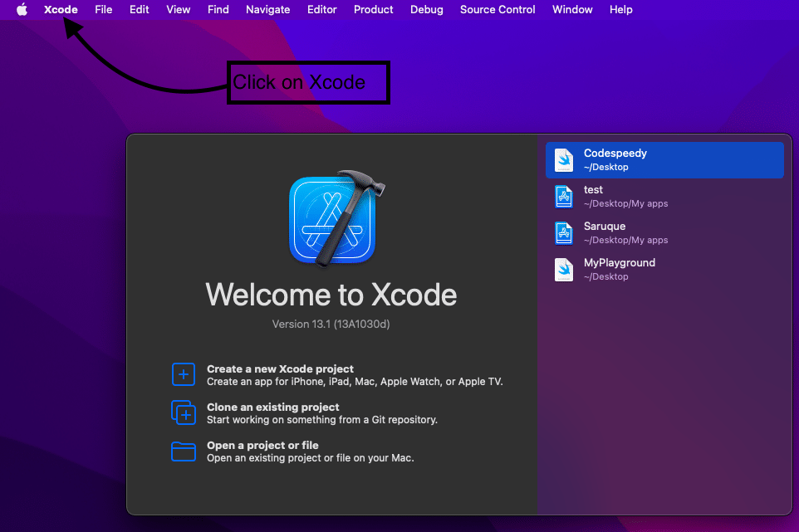Click the test project file icon
Viewport: 799px width, 532px height.
(564, 196)
